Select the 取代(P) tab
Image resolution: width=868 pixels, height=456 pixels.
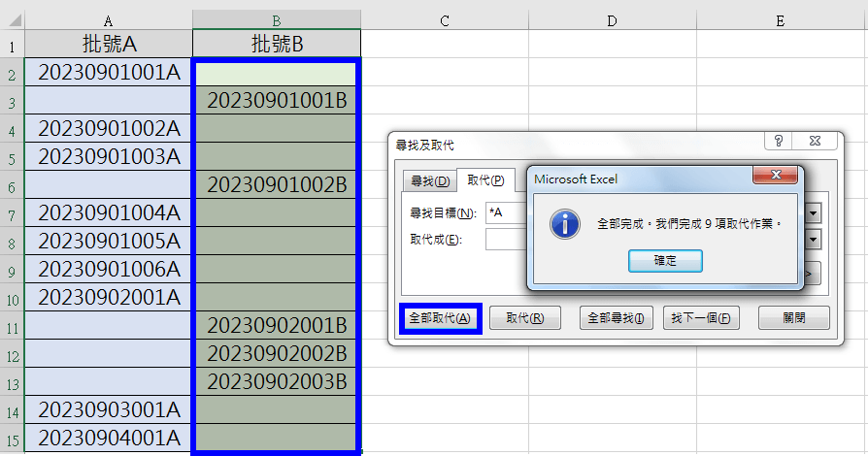(485, 180)
